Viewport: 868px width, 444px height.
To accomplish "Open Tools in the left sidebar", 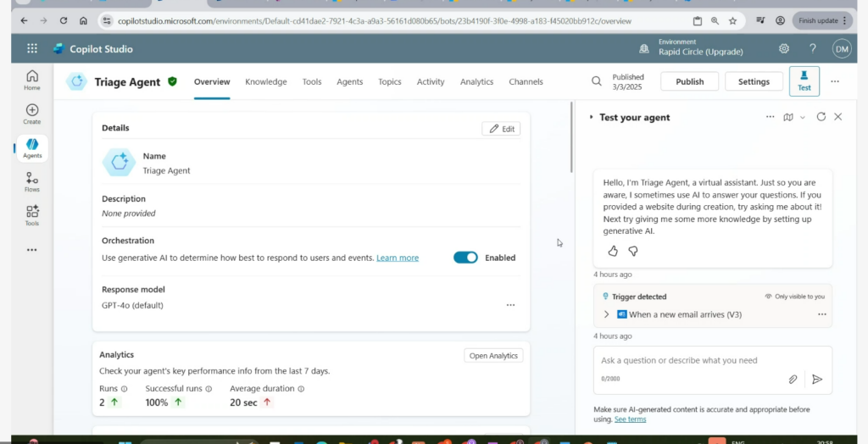I will [32, 216].
